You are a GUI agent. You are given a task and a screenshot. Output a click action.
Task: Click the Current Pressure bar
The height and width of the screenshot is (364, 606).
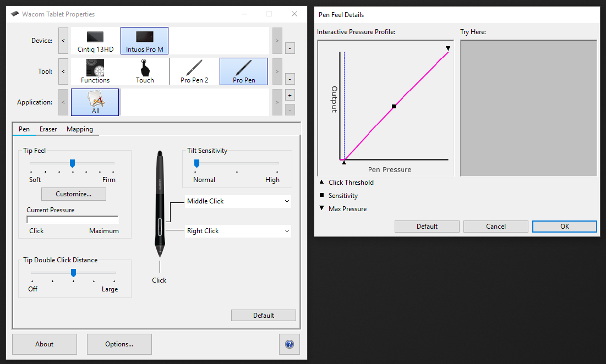72,219
